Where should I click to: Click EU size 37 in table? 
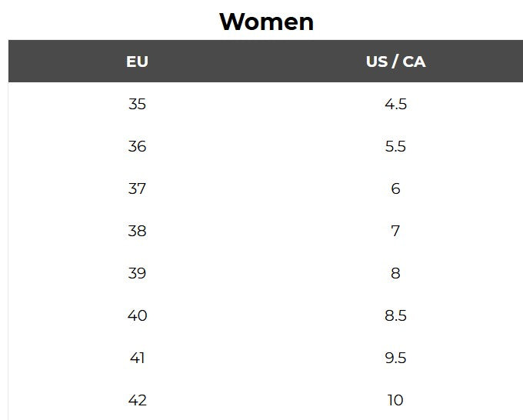click(137, 188)
